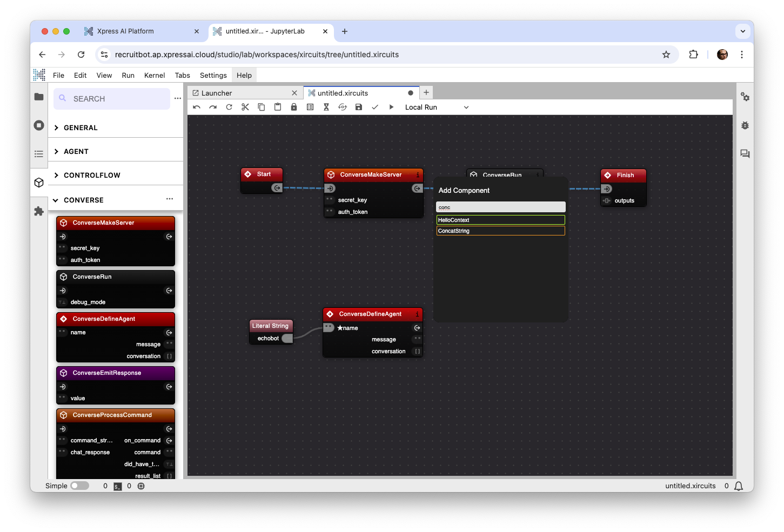
Task: Open the chat bubbles icon in right sidebar
Action: [x=745, y=154]
